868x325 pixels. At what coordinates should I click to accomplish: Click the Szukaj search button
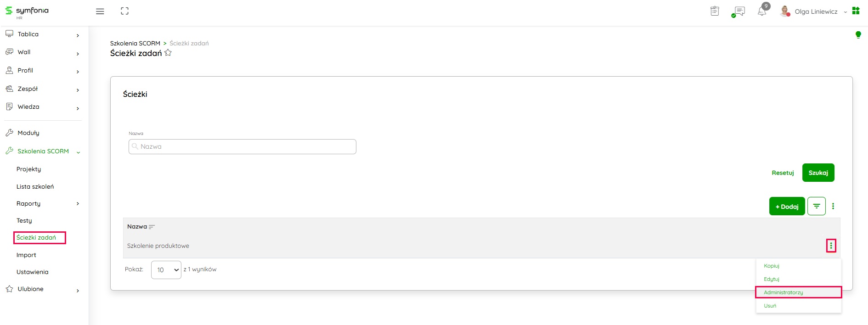pyautogui.click(x=818, y=173)
